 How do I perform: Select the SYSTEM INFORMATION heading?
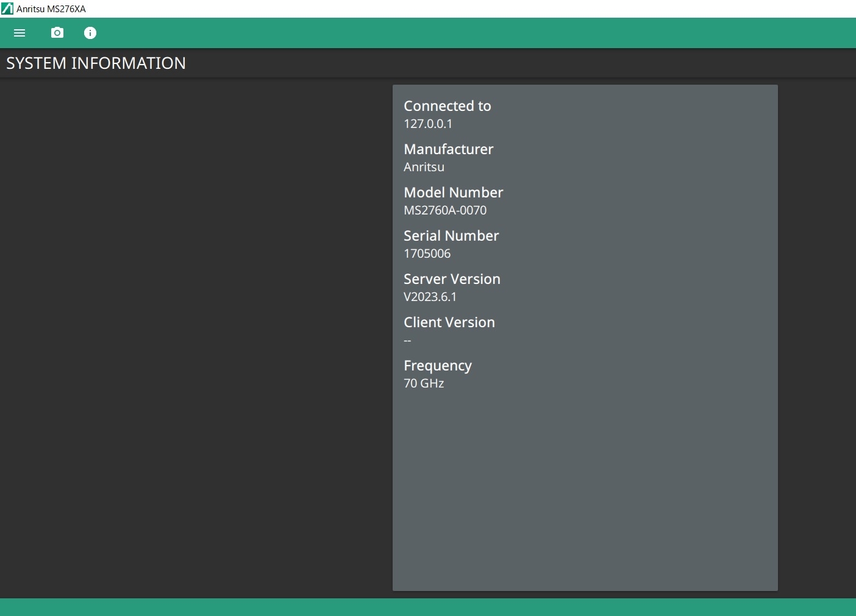96,63
